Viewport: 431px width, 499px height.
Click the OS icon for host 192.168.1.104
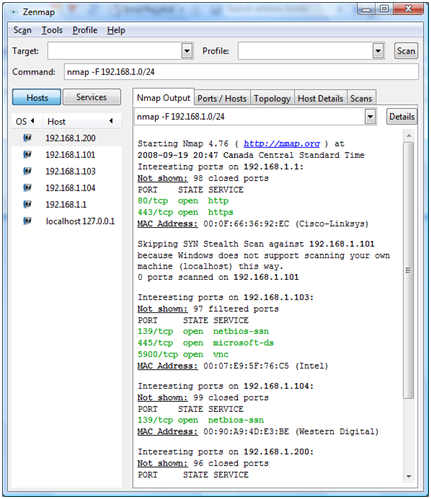pos(27,188)
